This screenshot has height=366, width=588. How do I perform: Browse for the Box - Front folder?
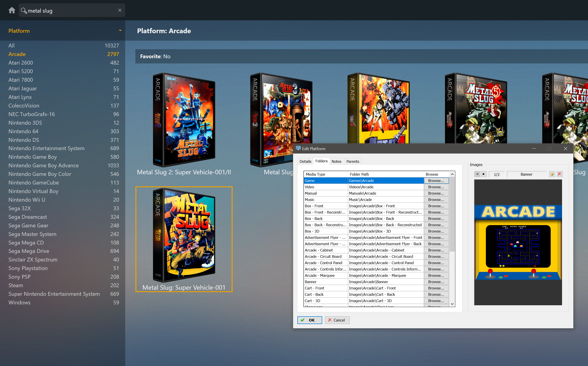[436, 206]
